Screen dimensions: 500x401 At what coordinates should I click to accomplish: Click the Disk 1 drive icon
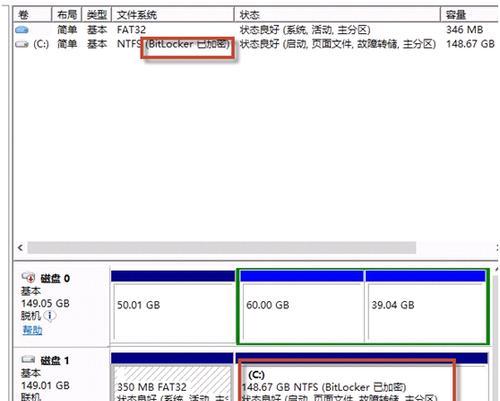click(x=28, y=360)
